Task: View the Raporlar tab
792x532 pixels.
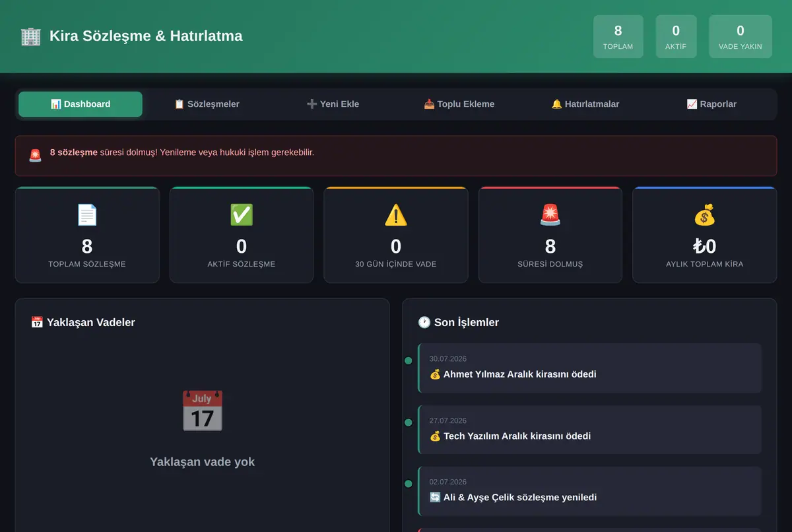Action: point(711,104)
